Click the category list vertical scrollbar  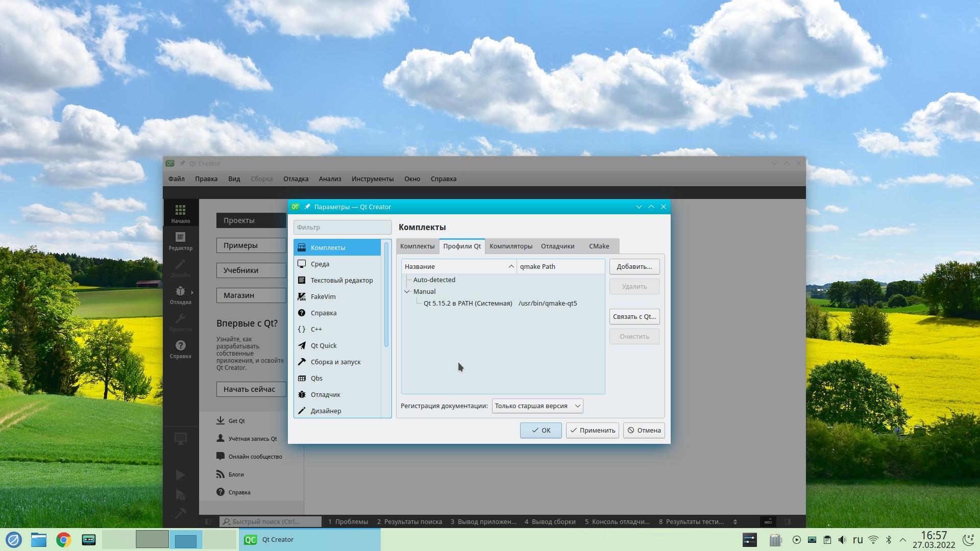386,295
